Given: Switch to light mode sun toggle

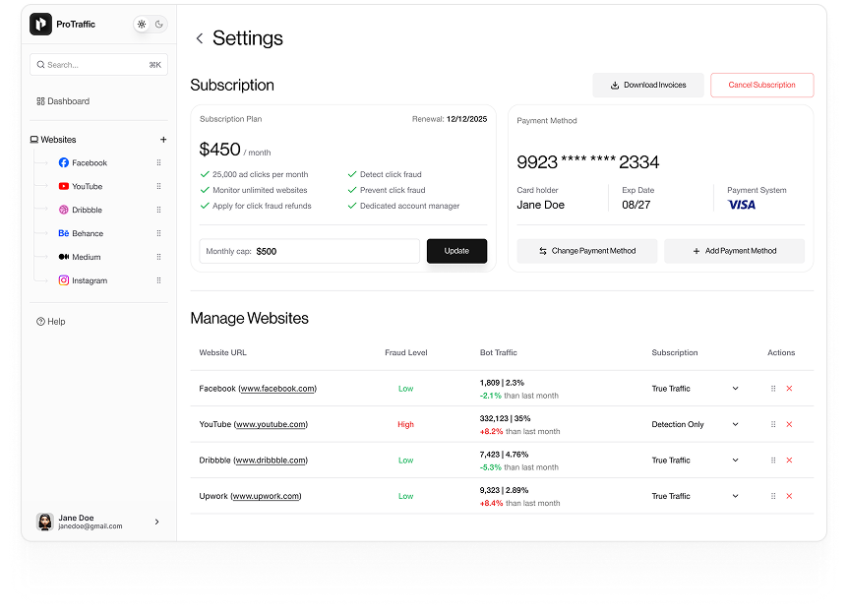Looking at the screenshot, I should tap(142, 25).
